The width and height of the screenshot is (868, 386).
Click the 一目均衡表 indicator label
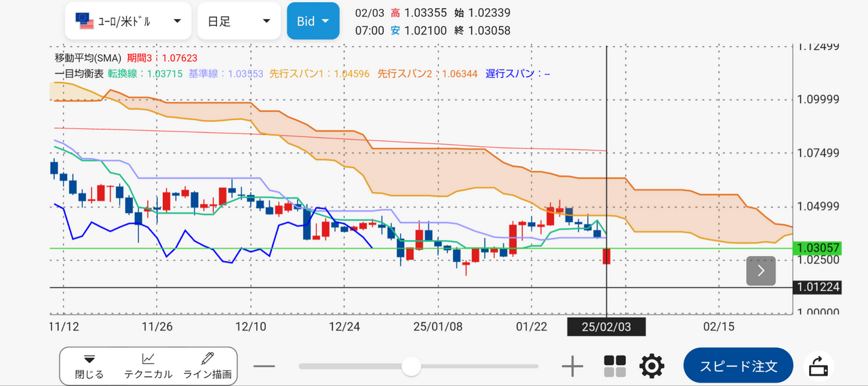(79, 73)
